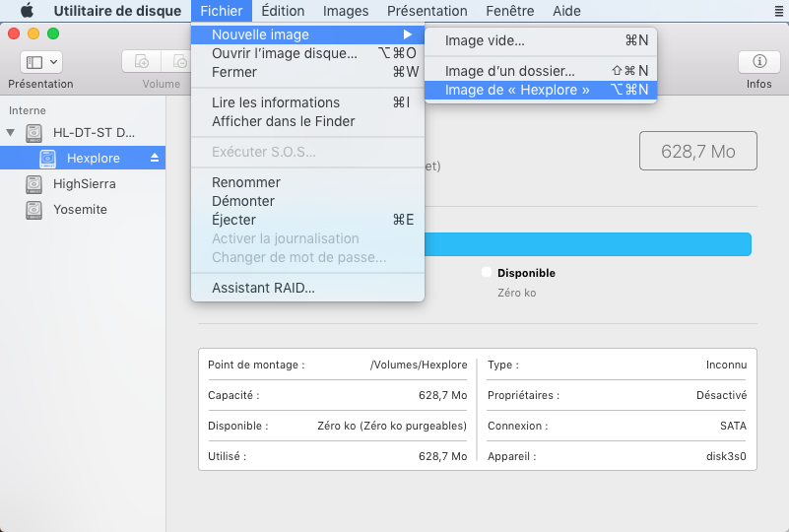Open the Édition menu

[x=283, y=11]
